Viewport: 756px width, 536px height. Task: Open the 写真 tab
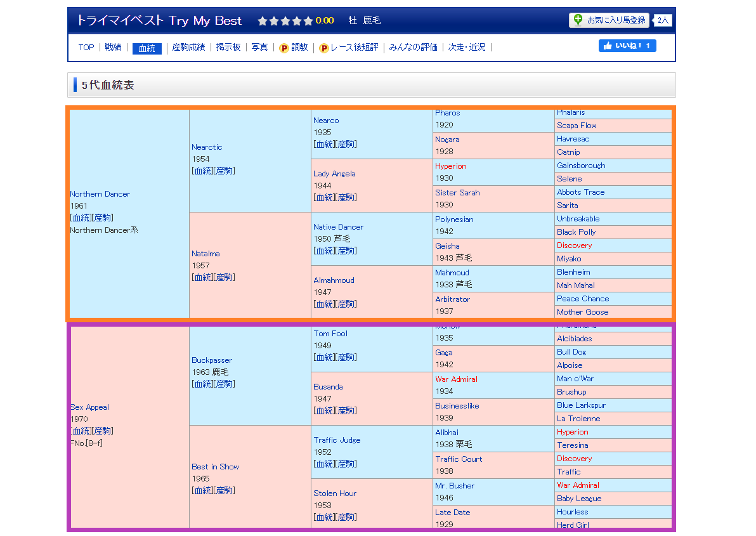click(259, 47)
